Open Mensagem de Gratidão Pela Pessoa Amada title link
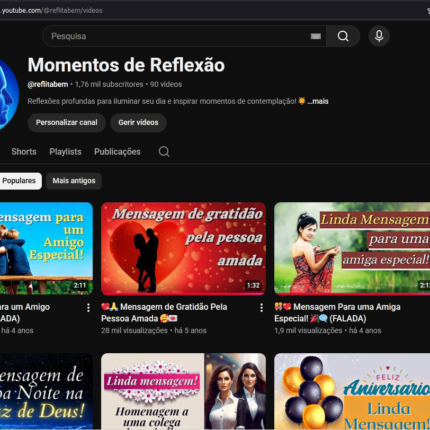The height and width of the screenshot is (430, 430). [164, 313]
